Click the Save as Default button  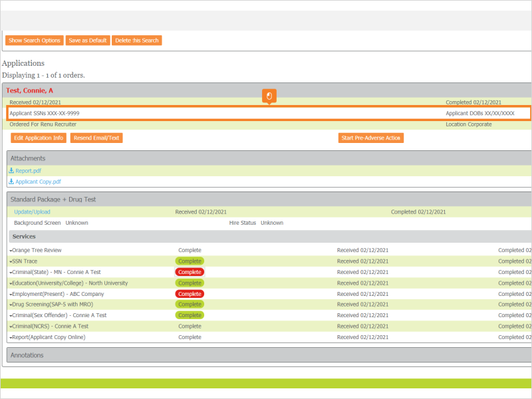point(88,40)
